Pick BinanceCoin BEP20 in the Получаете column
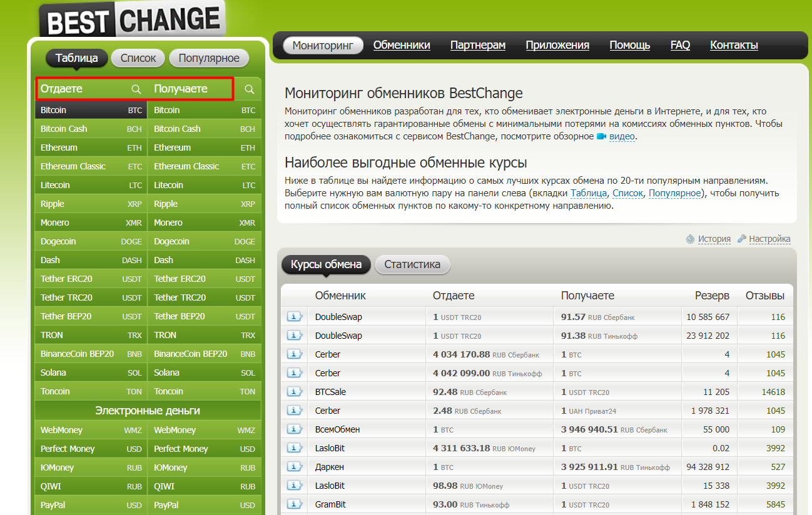 205,354
